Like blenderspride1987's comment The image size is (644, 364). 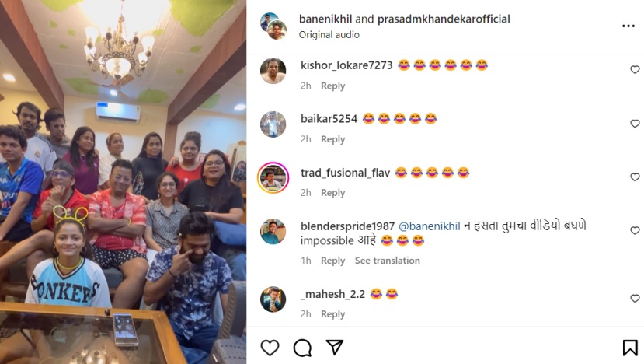pos(635,231)
